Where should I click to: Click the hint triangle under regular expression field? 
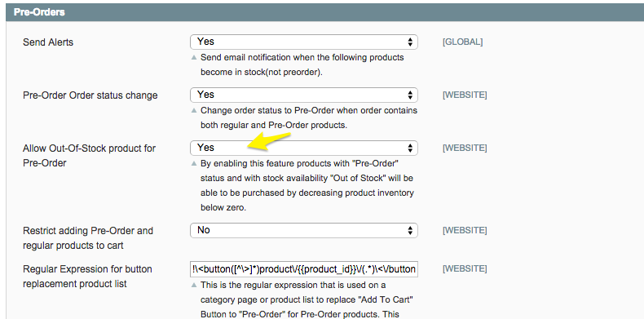click(194, 286)
